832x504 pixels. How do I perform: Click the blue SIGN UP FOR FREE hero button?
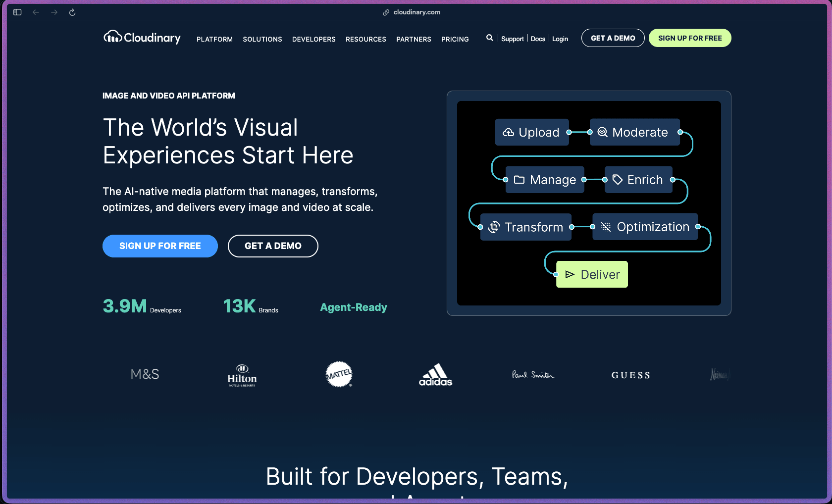[x=160, y=246]
